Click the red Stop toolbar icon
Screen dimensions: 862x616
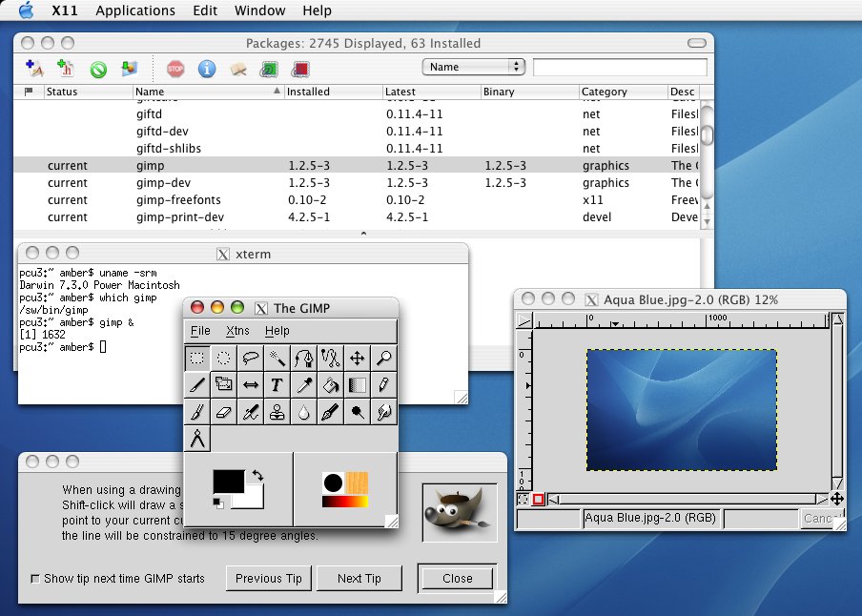(175, 69)
